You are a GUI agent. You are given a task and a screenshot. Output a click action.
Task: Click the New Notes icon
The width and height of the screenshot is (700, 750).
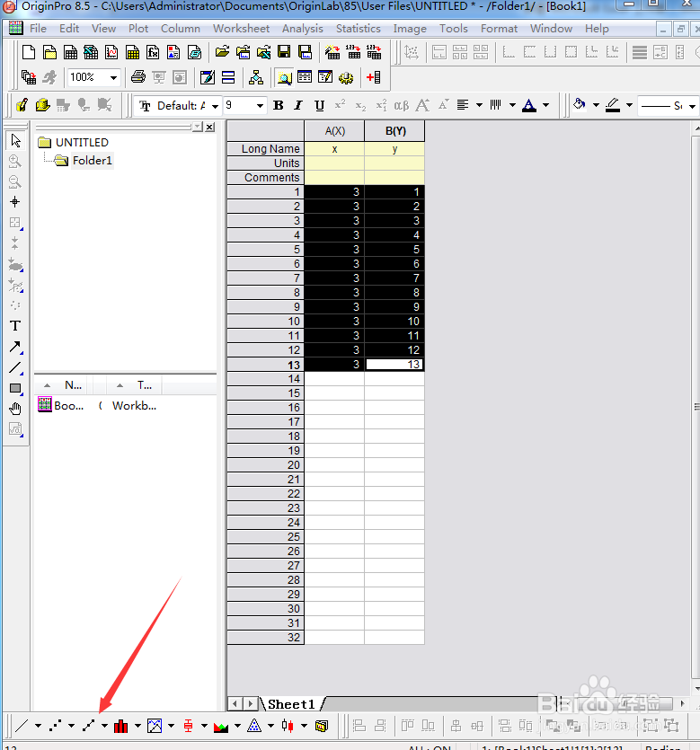click(x=194, y=52)
